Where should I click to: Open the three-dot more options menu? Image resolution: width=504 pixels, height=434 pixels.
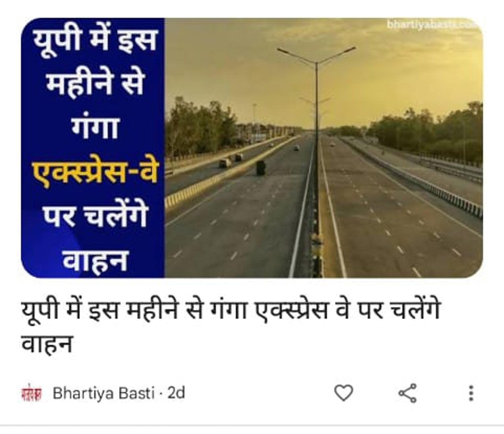tap(471, 393)
